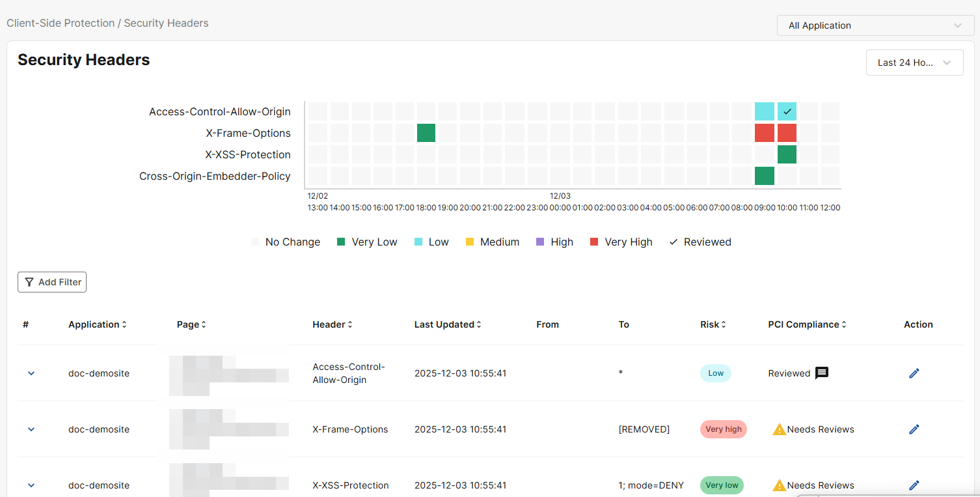The width and height of the screenshot is (980, 497).
Task: Click the Reviewed label in the chart legend
Action: tap(707, 242)
